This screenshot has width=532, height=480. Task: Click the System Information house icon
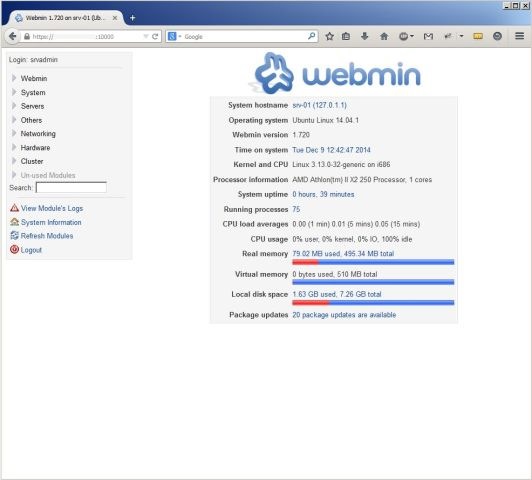(x=14, y=222)
